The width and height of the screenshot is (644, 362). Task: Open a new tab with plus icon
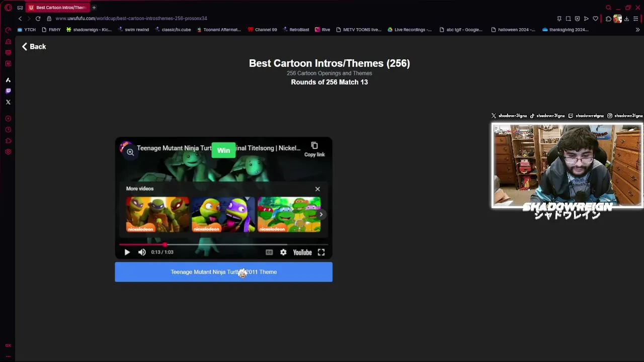point(94,8)
